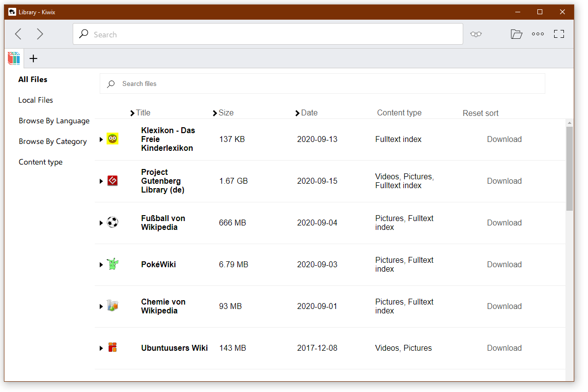Toggle reading list glasses icon
588x392 pixels.
pyautogui.click(x=476, y=34)
